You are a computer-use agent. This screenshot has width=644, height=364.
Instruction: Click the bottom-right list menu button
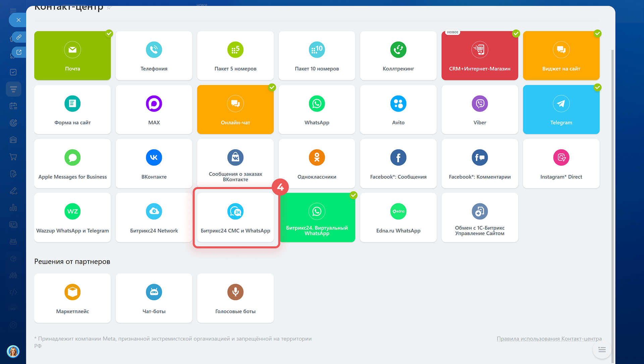pyautogui.click(x=602, y=350)
